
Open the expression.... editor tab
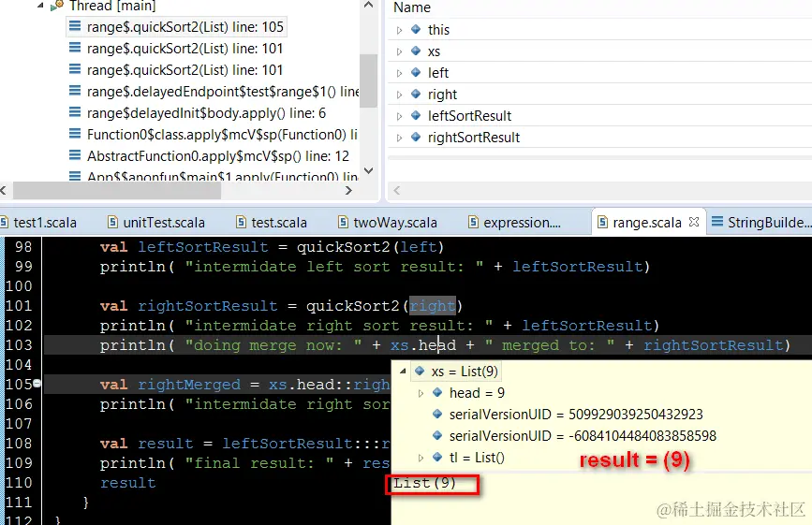[x=515, y=223]
